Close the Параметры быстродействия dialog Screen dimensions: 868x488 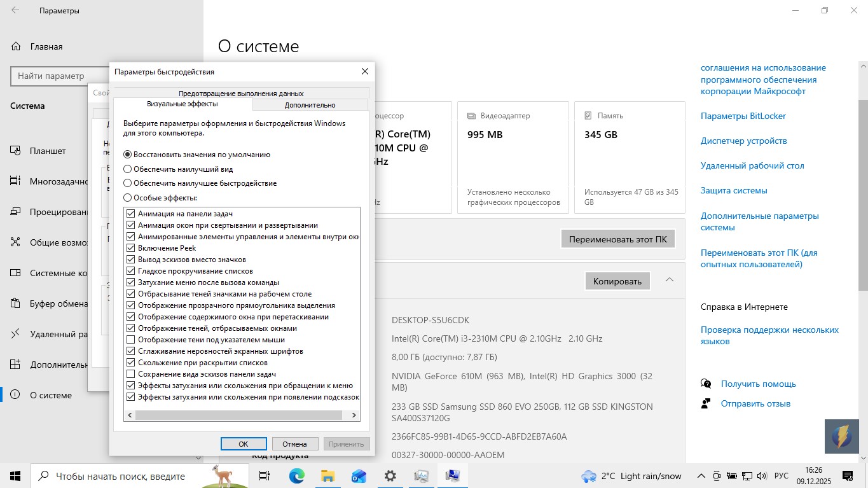(365, 71)
